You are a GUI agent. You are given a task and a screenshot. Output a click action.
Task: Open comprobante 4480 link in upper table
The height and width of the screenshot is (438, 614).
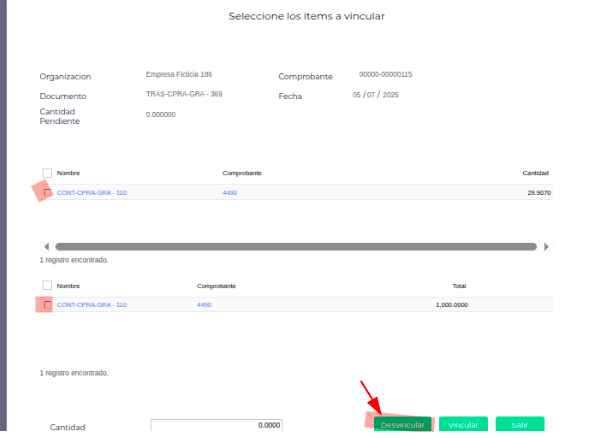coord(229,192)
